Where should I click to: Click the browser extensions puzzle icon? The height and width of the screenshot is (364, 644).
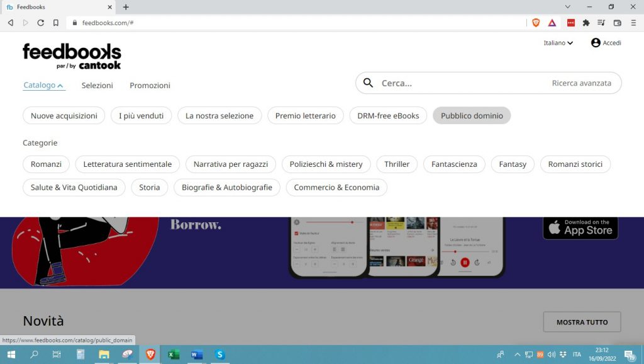586,22
